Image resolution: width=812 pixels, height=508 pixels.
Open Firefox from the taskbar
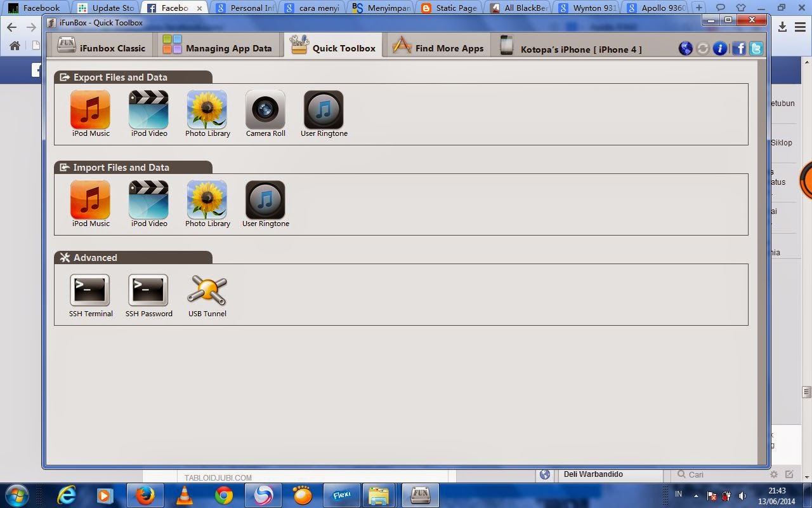145,495
